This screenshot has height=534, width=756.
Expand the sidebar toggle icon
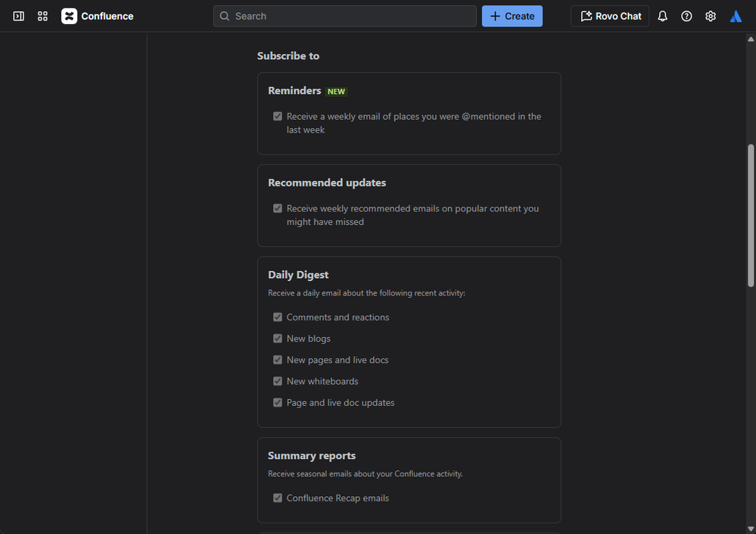pos(19,17)
